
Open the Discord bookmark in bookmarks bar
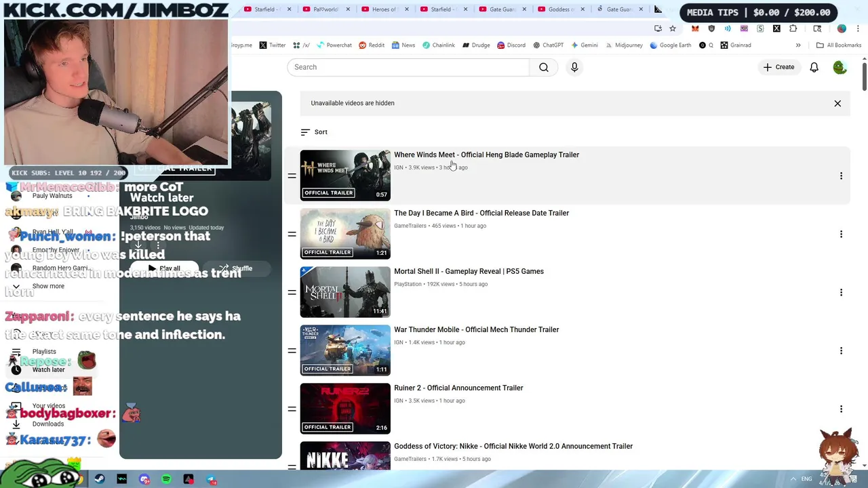click(x=511, y=45)
